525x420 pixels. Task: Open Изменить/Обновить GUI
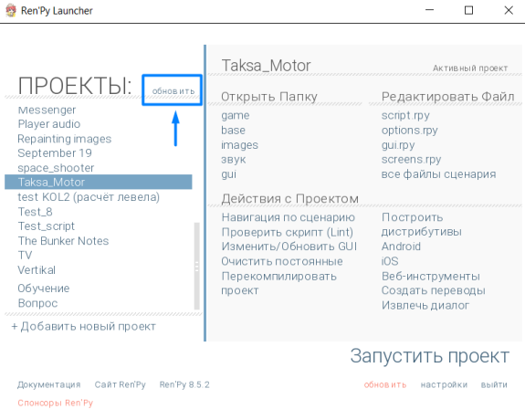click(289, 247)
